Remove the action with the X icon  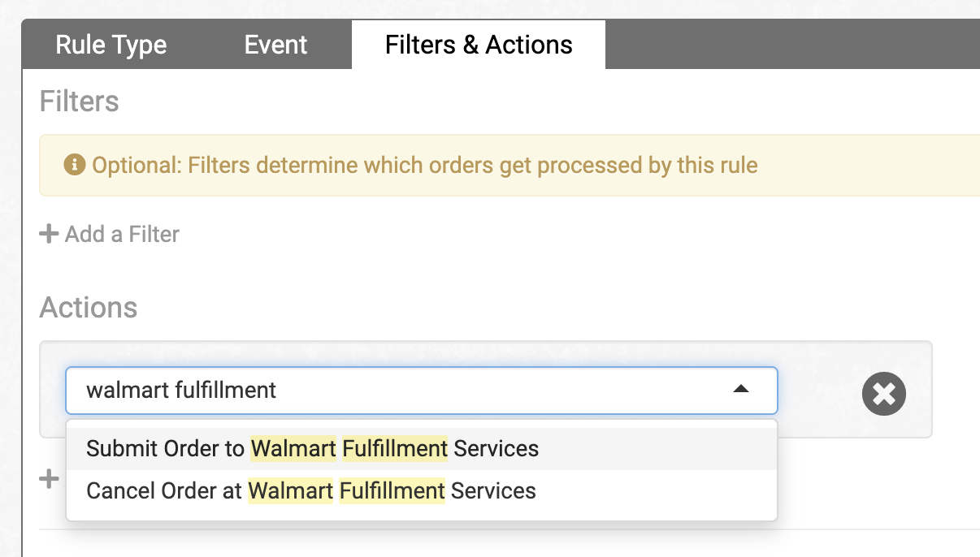(884, 394)
